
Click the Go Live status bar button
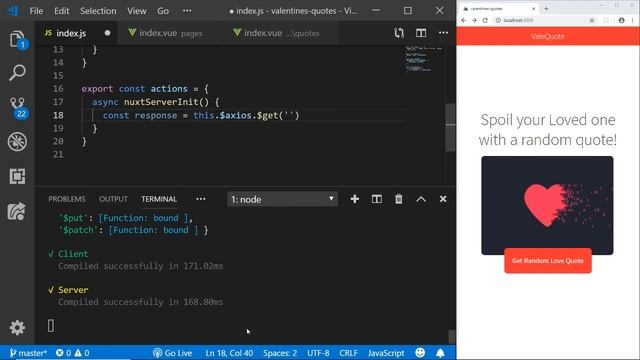[172, 353]
